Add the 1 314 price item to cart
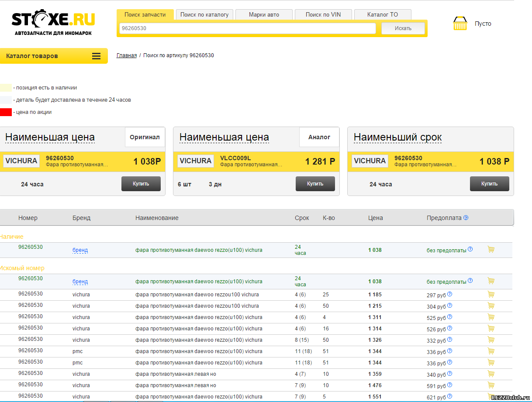This screenshot has height=402, width=532. [491, 328]
